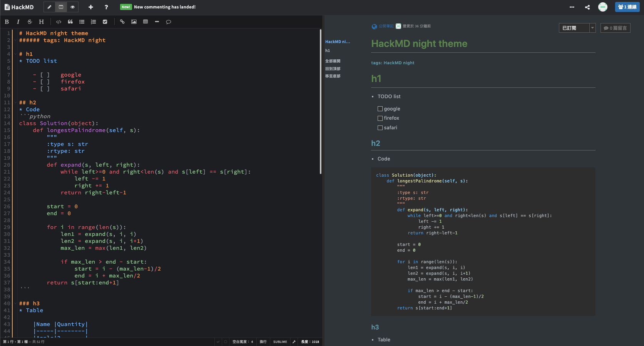Jump to h1 in table of contents
Viewport: 644px width, 346px height.
coord(328,50)
